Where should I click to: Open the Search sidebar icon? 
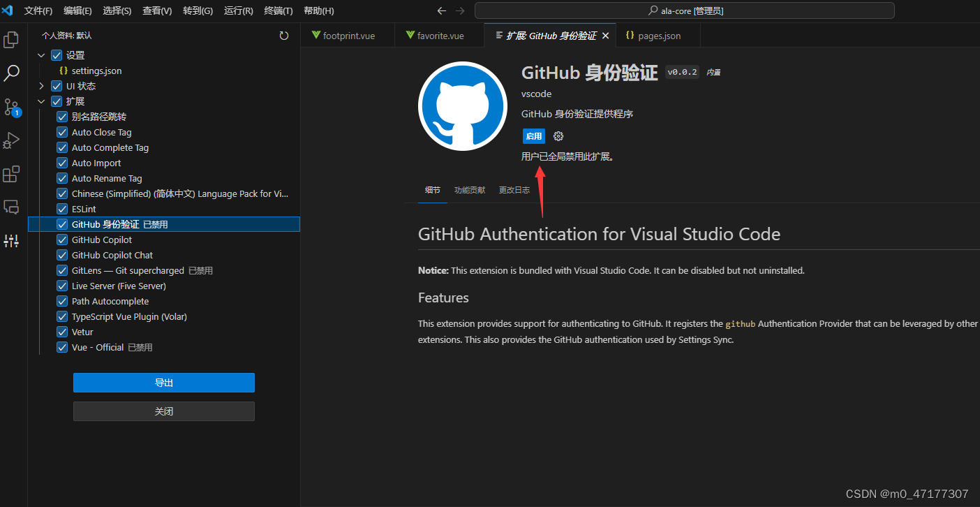(x=11, y=73)
